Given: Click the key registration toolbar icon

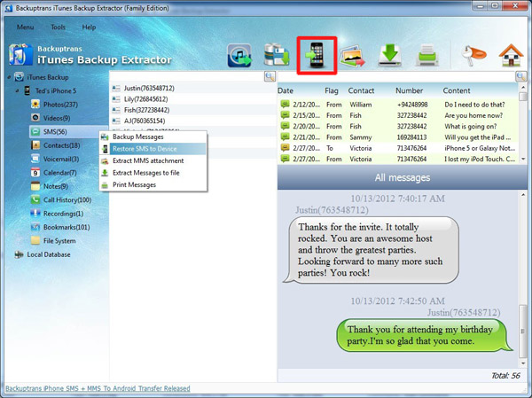Looking at the screenshot, I should [473, 55].
